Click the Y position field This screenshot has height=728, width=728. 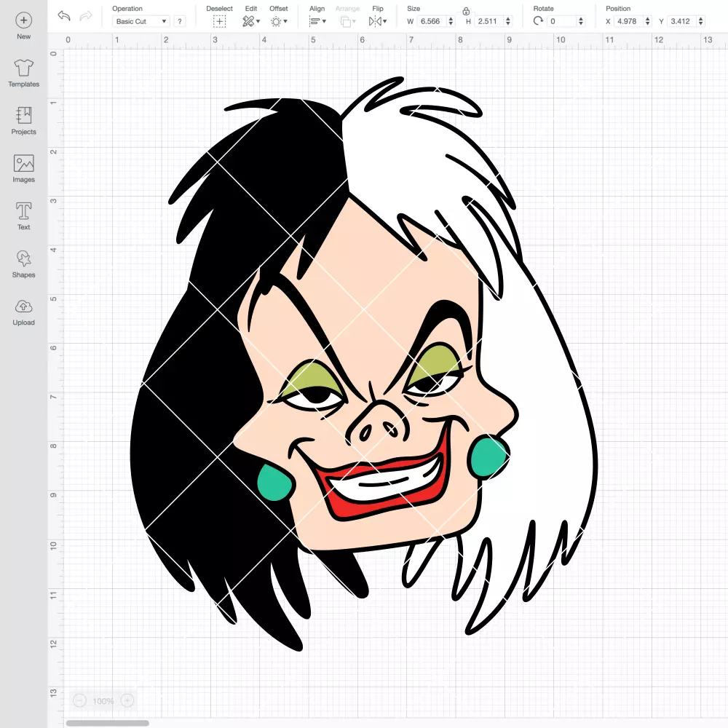[x=681, y=21]
